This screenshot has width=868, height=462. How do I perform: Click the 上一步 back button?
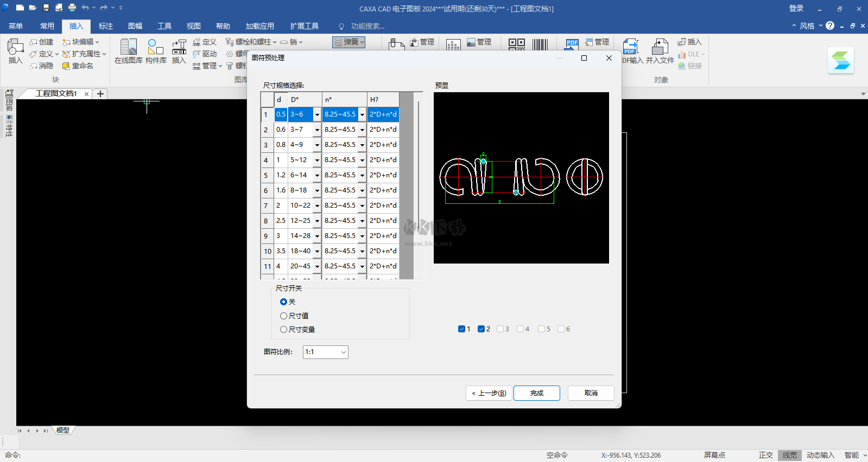point(489,393)
